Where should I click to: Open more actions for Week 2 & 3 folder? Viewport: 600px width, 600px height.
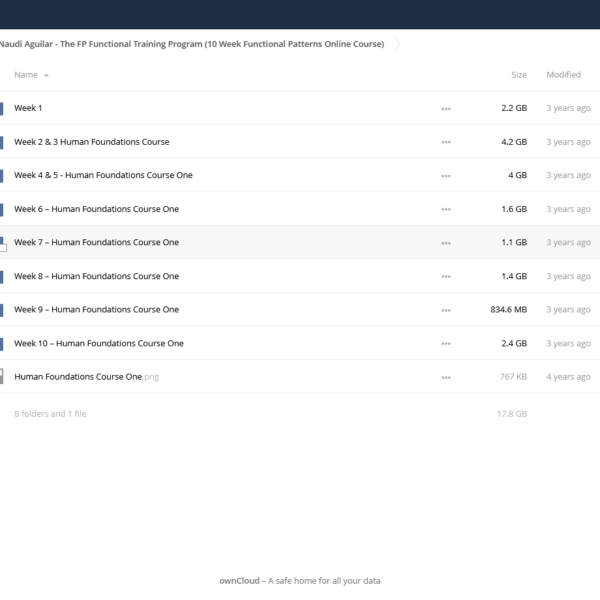446,142
